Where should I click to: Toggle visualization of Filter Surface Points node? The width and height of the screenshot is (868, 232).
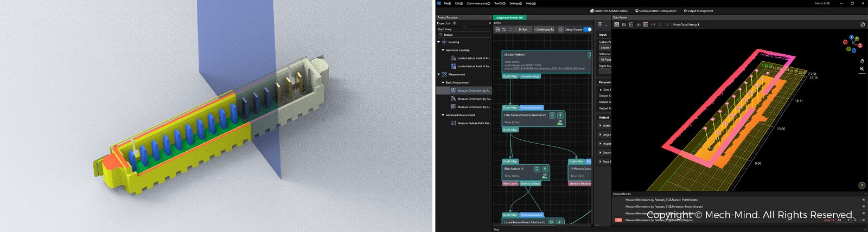coord(560,122)
